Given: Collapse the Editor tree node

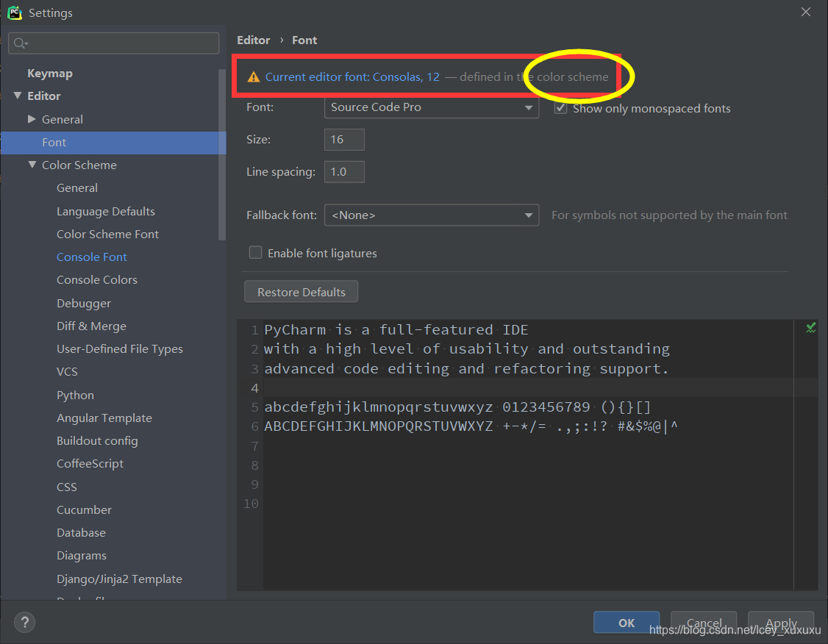Looking at the screenshot, I should click(x=18, y=96).
